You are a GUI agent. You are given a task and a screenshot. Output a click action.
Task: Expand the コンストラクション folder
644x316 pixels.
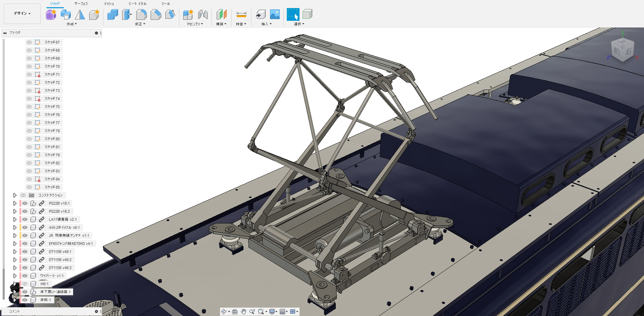pos(15,195)
